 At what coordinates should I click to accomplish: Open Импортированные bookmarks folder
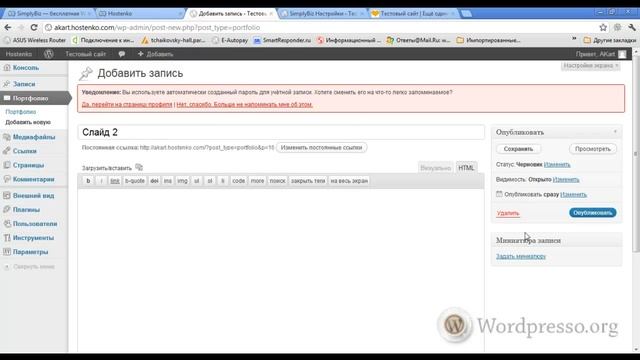(x=488, y=40)
